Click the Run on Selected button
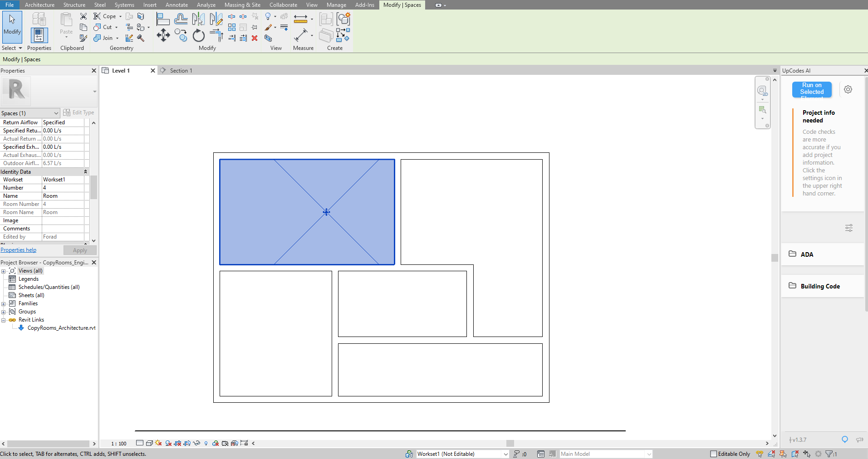 tap(812, 89)
